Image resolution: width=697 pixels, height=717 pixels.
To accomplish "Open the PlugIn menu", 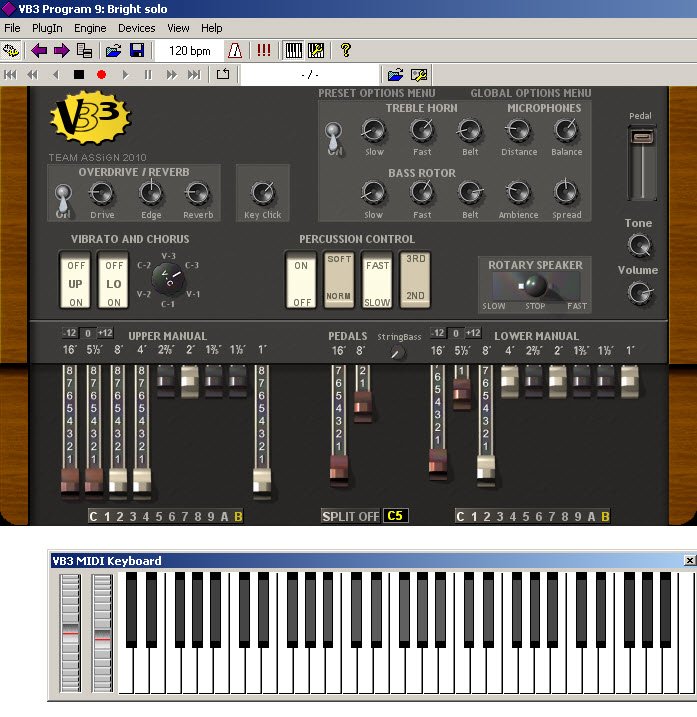I will click(x=47, y=28).
